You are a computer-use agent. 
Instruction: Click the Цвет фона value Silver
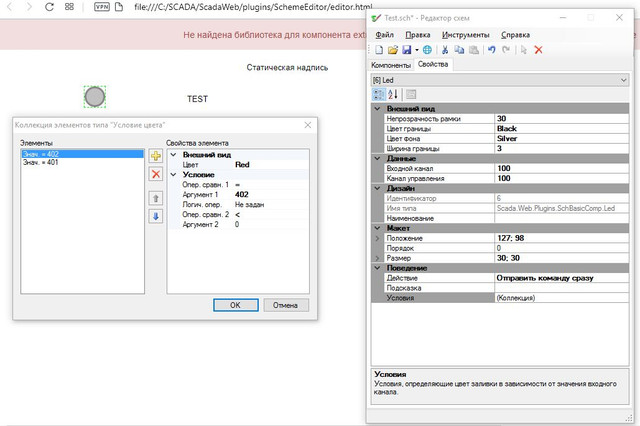(562, 138)
